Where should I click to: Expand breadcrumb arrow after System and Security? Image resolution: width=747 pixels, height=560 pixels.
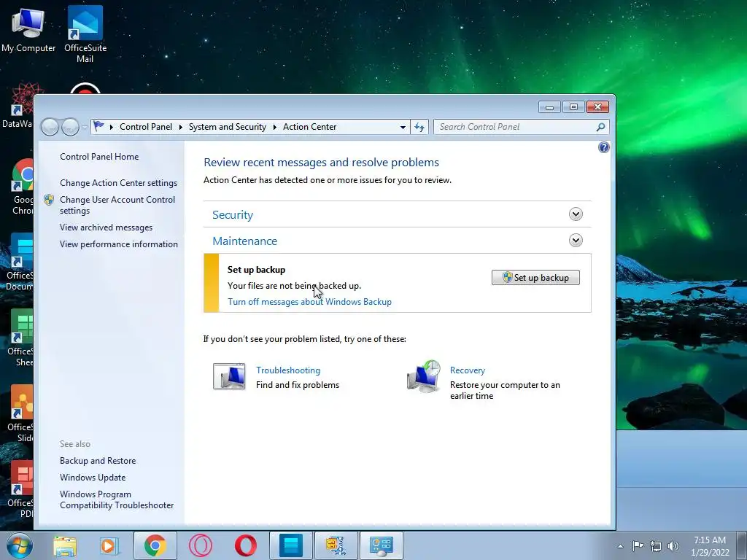coord(275,127)
